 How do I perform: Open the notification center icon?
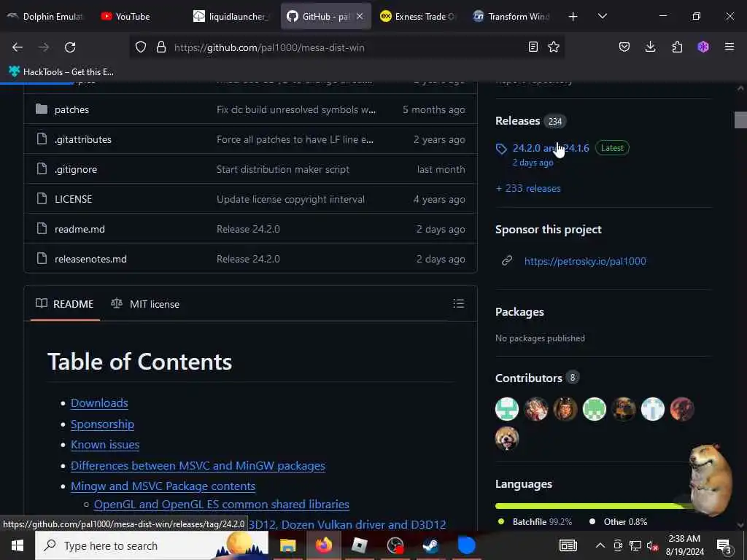point(724,546)
